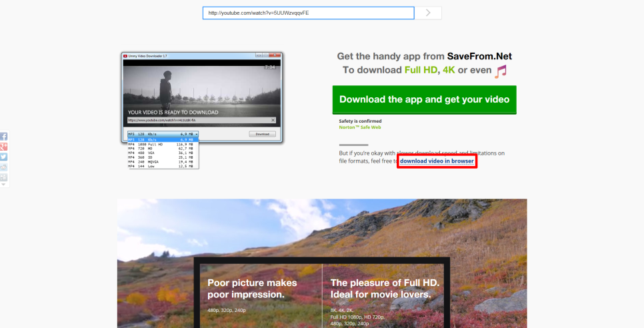Screen dimensions: 644x328
Task: Share the page via the Reddit icon
Action: click(x=4, y=167)
